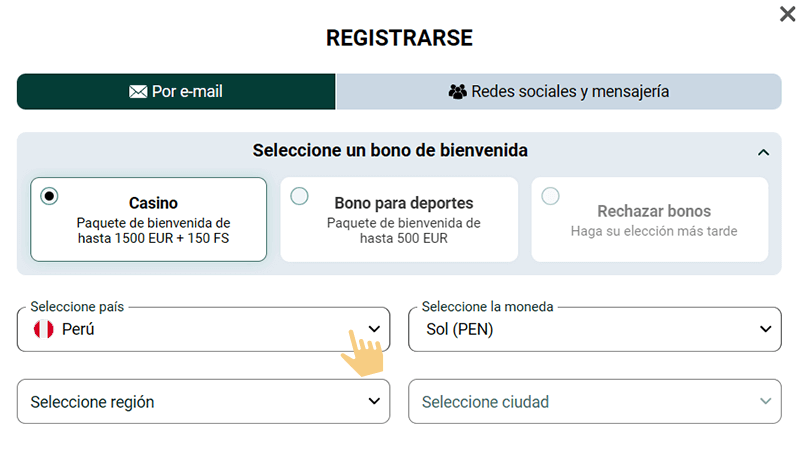The image size is (800, 450).
Task: Select the Rechazar bonos radio option
Action: click(x=550, y=196)
